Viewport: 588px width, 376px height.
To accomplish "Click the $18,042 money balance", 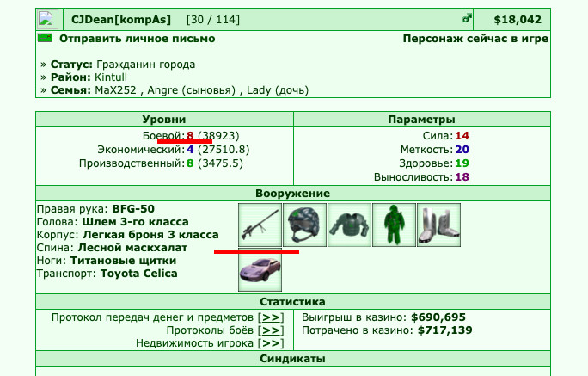I will coord(518,20).
